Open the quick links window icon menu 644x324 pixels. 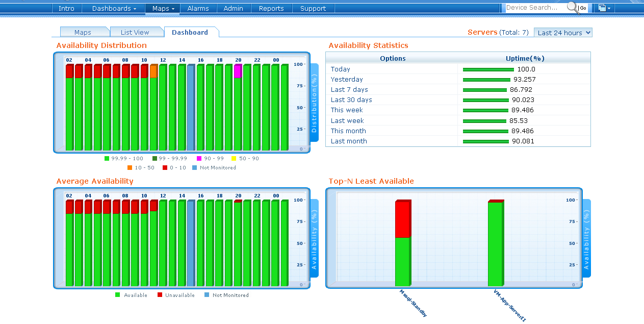coord(604,8)
